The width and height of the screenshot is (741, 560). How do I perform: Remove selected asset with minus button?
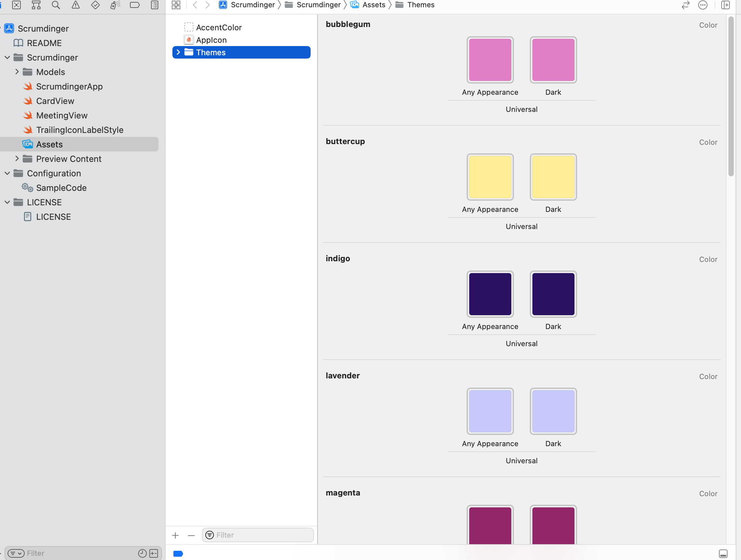pos(191,535)
